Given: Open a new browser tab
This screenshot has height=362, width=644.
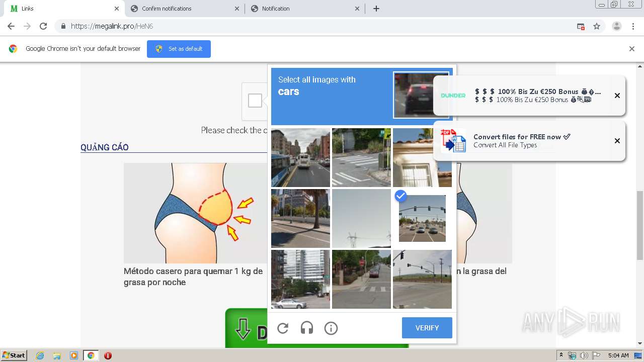Looking at the screenshot, I should pos(376,9).
